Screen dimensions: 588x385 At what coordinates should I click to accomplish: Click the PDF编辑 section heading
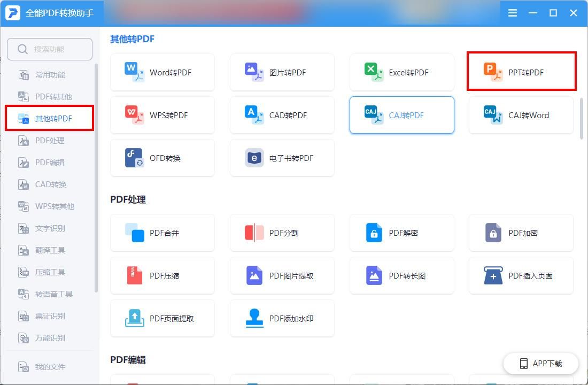tap(128, 360)
